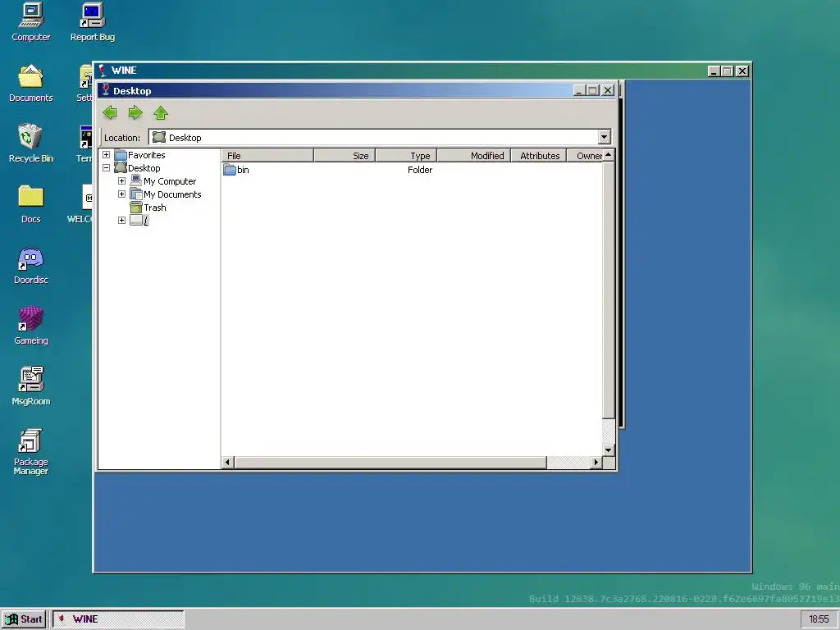This screenshot has height=630, width=840.
Task: Open the Location dropdown arrow
Action: [x=605, y=137]
